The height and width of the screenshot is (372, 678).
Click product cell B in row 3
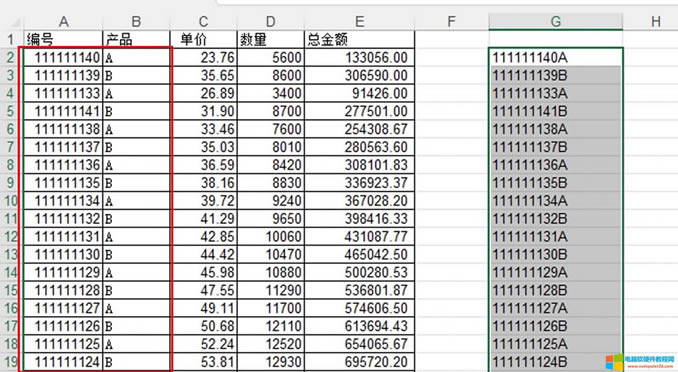click(136, 75)
